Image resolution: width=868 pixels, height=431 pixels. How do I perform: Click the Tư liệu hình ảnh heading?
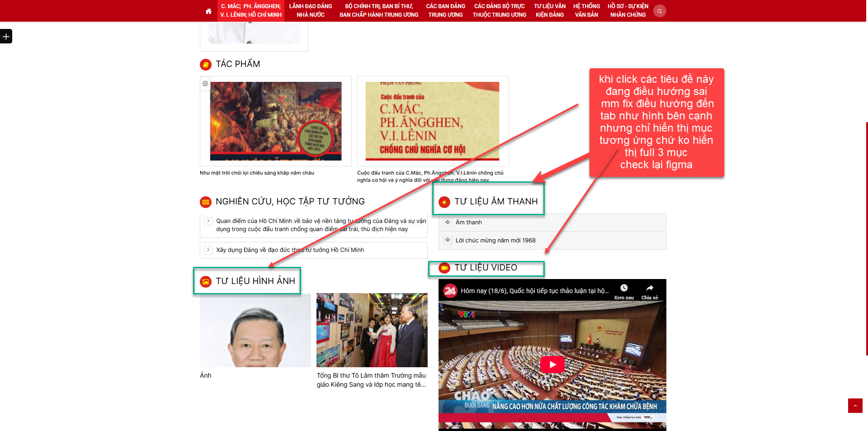click(255, 281)
